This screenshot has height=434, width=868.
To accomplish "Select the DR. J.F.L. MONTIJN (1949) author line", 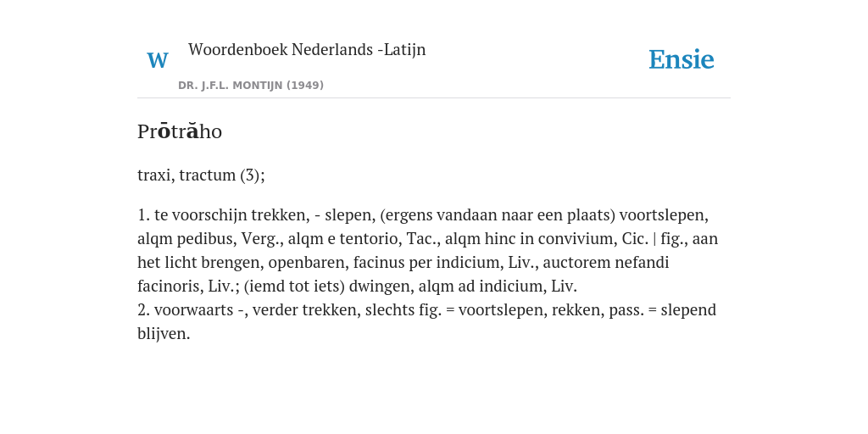I will [x=251, y=86].
